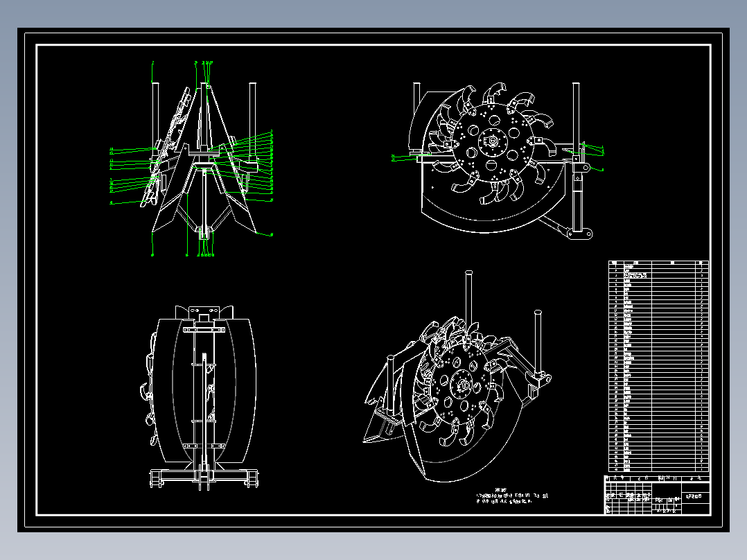Click the parts list table

pyautogui.click(x=658, y=367)
